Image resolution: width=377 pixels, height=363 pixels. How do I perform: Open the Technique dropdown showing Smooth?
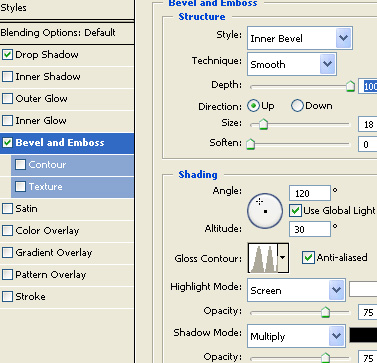(x=292, y=64)
